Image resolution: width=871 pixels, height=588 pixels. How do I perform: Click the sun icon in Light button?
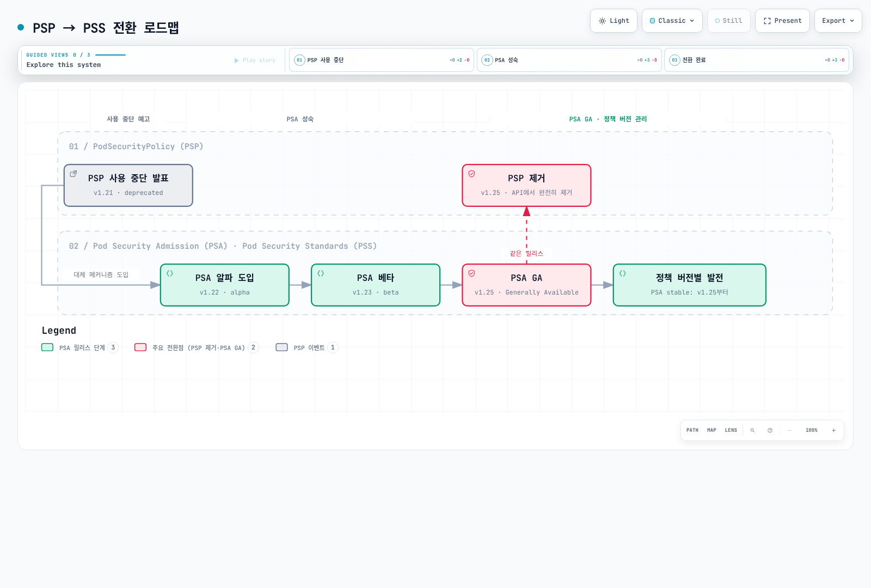coord(602,21)
